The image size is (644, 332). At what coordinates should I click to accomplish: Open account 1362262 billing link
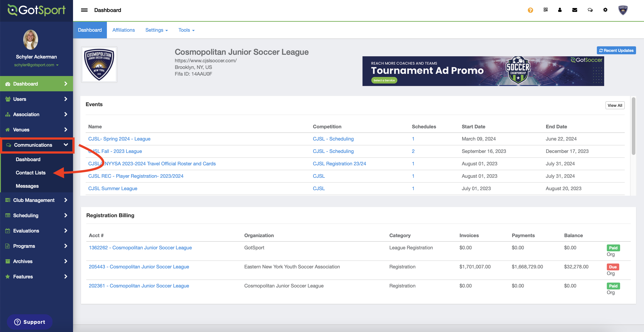click(140, 247)
